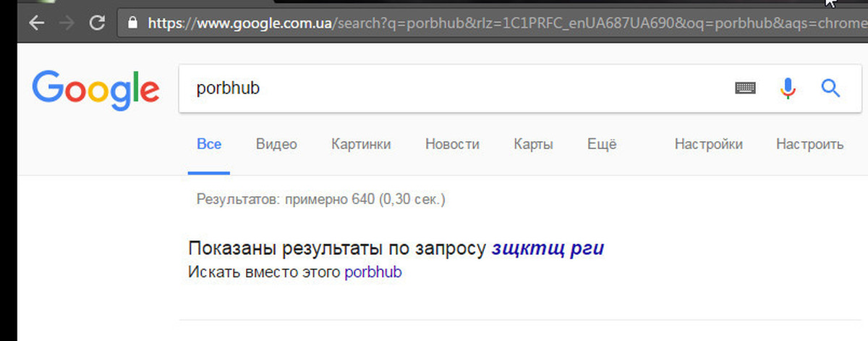The width and height of the screenshot is (868, 341).
Task: Click the Показаны результаты по запросу text
Action: pos(337,248)
